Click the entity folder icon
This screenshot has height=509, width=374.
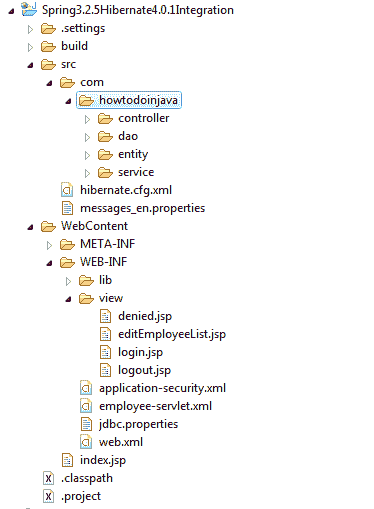(105, 155)
